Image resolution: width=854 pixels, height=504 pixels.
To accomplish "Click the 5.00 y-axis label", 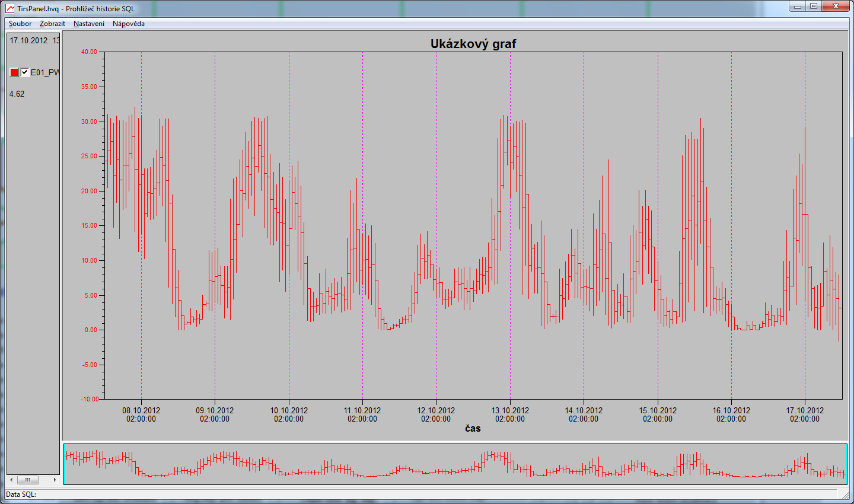I will [91, 295].
